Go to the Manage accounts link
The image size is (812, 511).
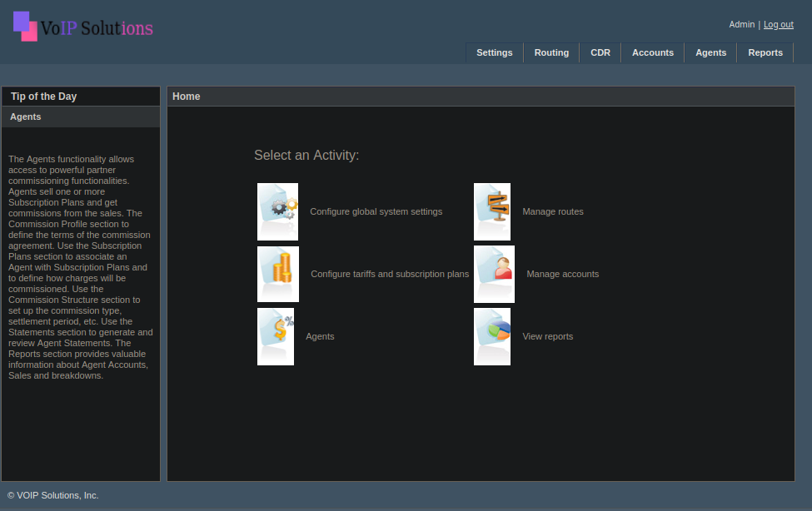tap(562, 274)
